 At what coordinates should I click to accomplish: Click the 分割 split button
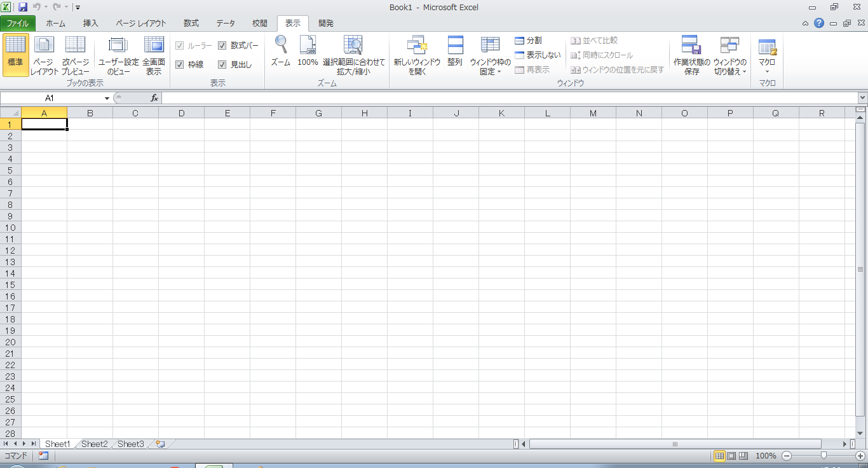(528, 41)
